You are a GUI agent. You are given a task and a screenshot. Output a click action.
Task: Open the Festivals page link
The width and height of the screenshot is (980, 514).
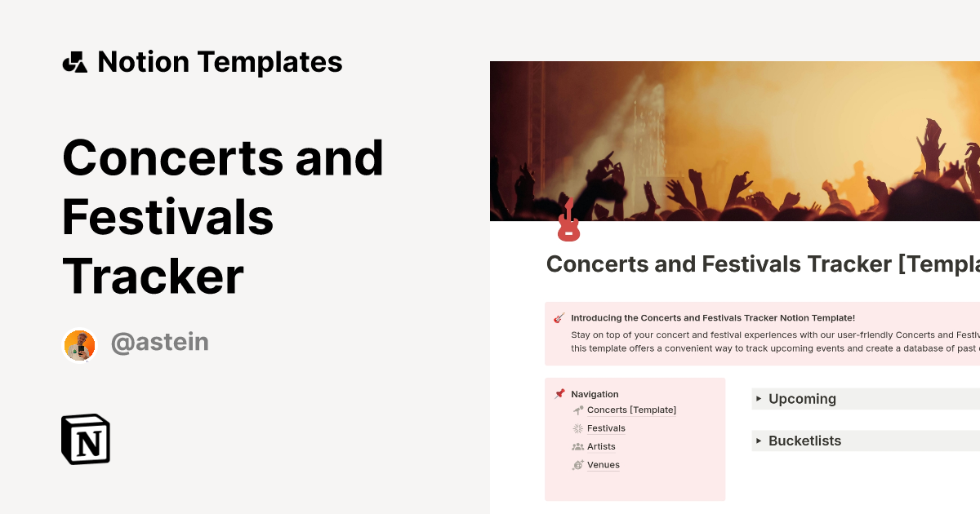[x=607, y=428]
